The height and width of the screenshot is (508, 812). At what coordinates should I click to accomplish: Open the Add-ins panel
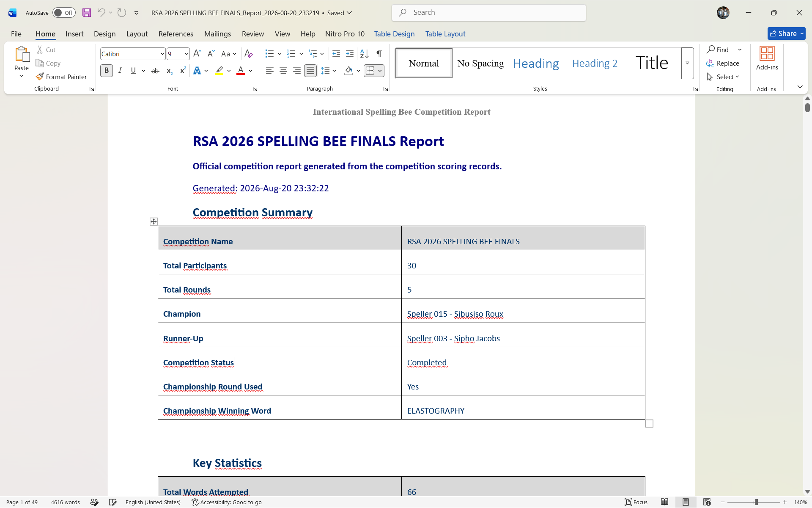(x=767, y=58)
